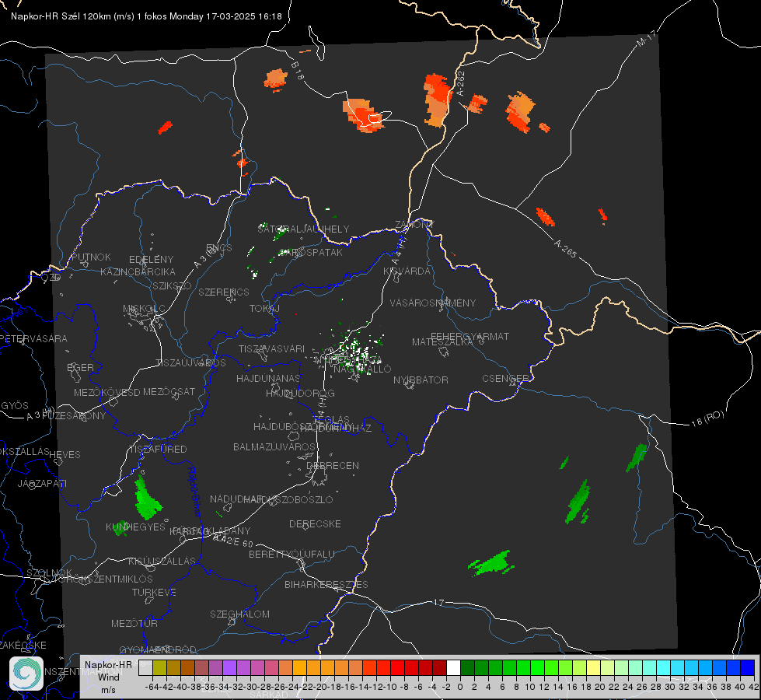The height and width of the screenshot is (700, 761).
Task: Click the NYÍRBÁTOR label
Action: click(421, 380)
